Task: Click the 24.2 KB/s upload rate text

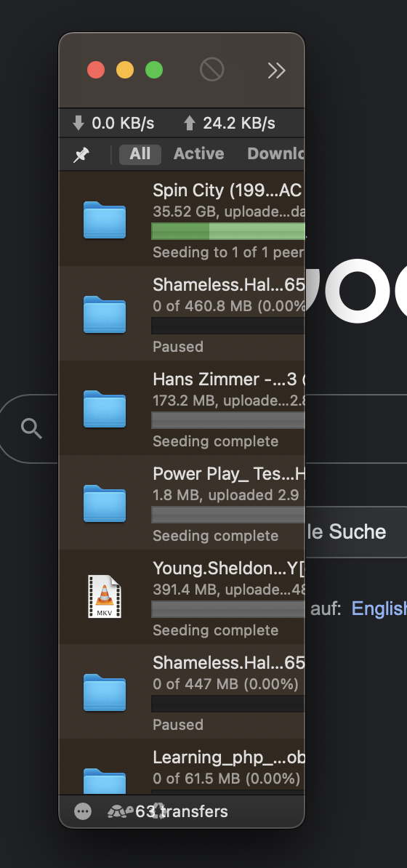Action: (x=238, y=123)
